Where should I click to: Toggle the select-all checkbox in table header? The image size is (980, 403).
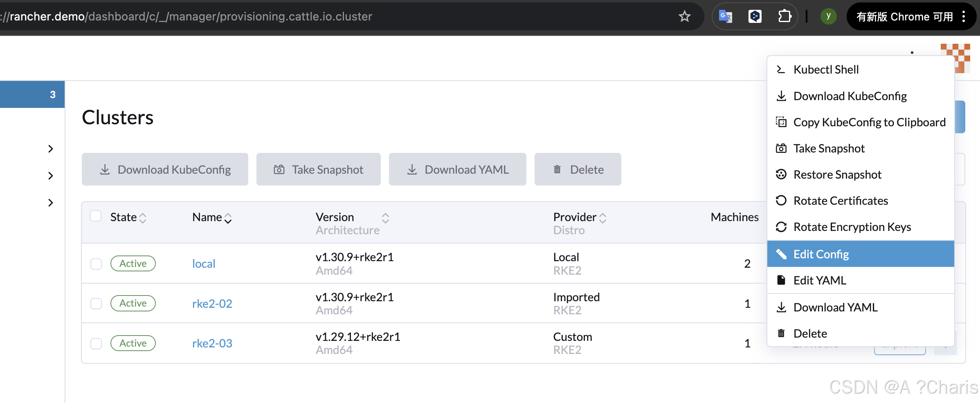pyautogui.click(x=96, y=216)
